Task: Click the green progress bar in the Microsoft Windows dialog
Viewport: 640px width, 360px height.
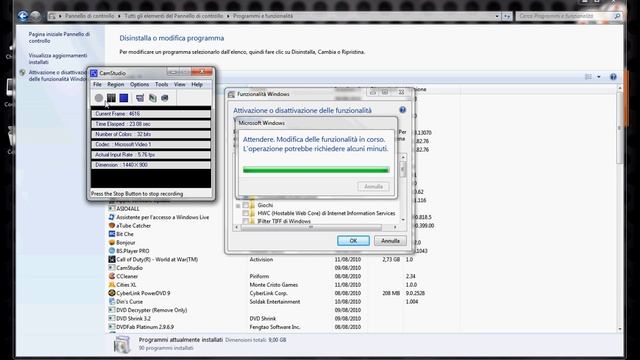Action: 316,170
